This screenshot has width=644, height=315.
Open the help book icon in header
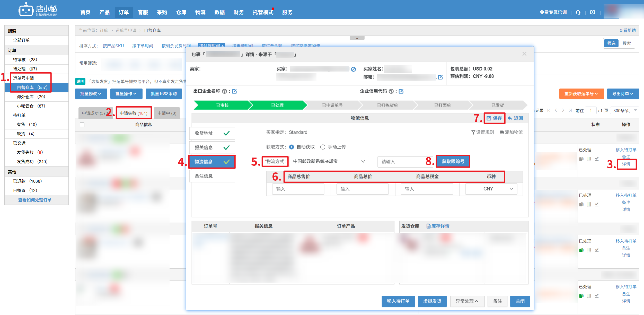[593, 12]
